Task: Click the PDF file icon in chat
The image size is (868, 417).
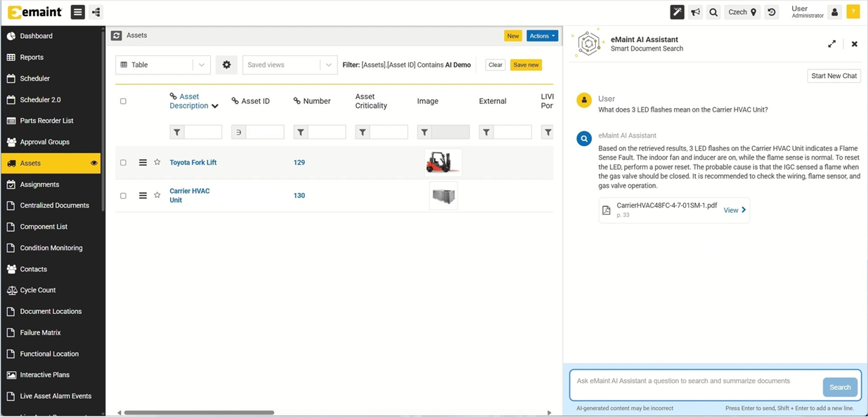Action: pyautogui.click(x=607, y=210)
